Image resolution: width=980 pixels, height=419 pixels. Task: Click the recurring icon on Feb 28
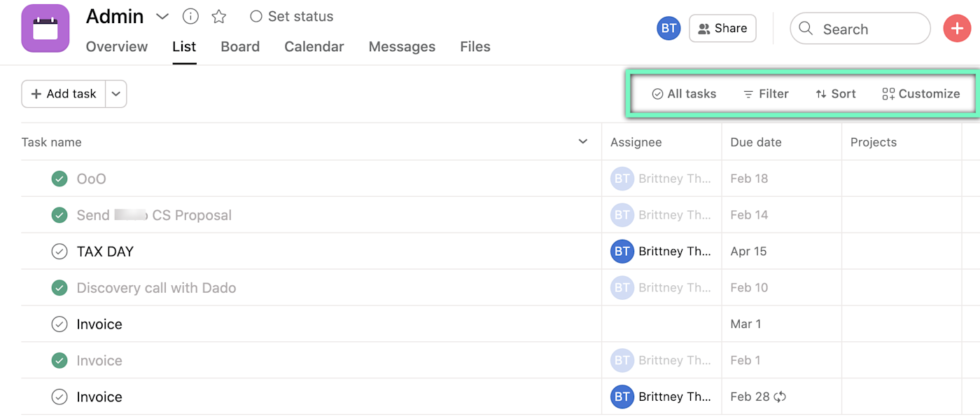pos(780,397)
